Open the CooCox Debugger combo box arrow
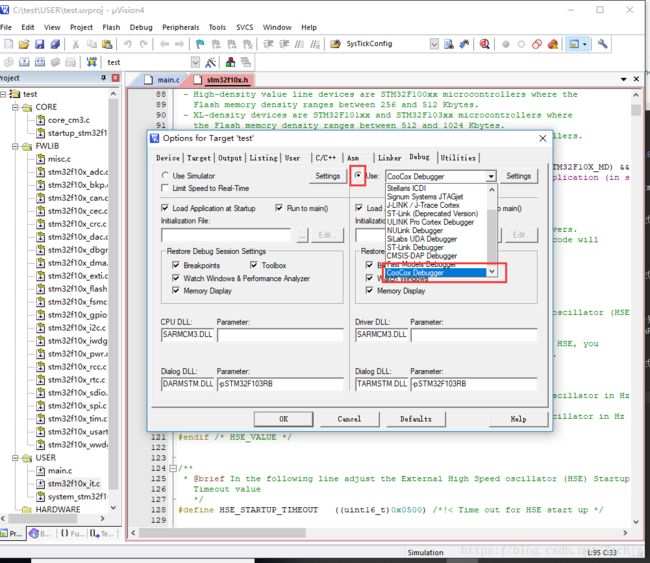 pyautogui.click(x=491, y=176)
